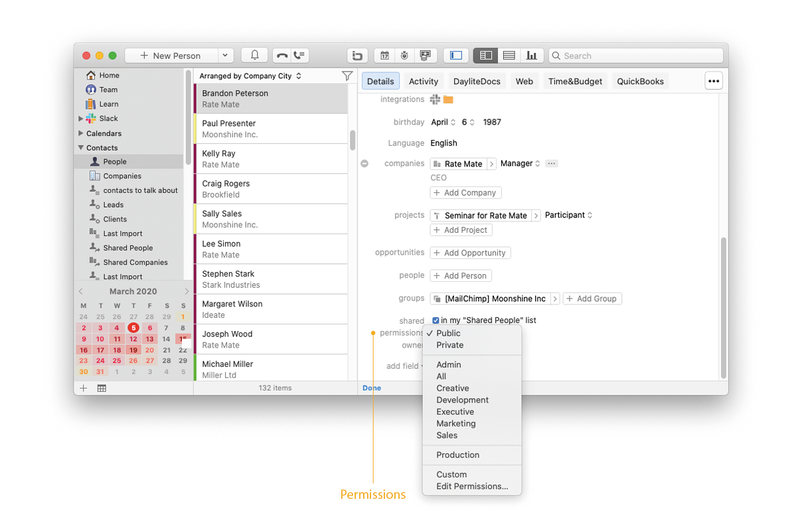Switch to the list-only view mode

point(509,56)
